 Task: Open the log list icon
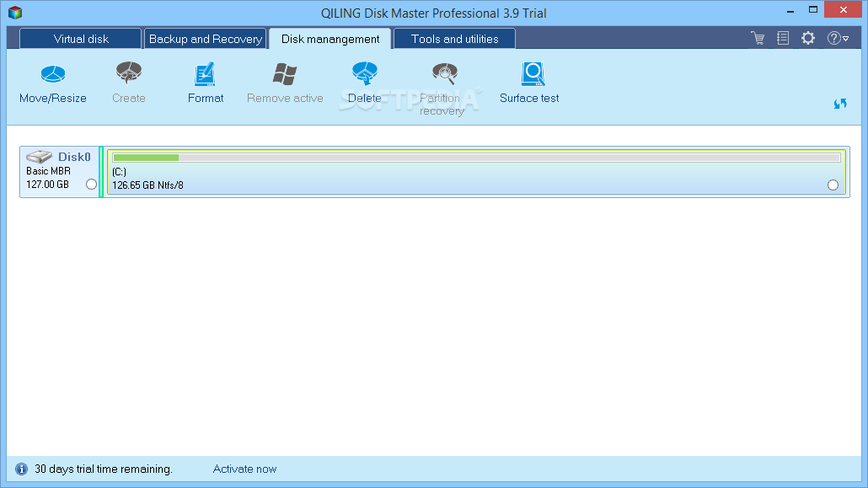[783, 38]
